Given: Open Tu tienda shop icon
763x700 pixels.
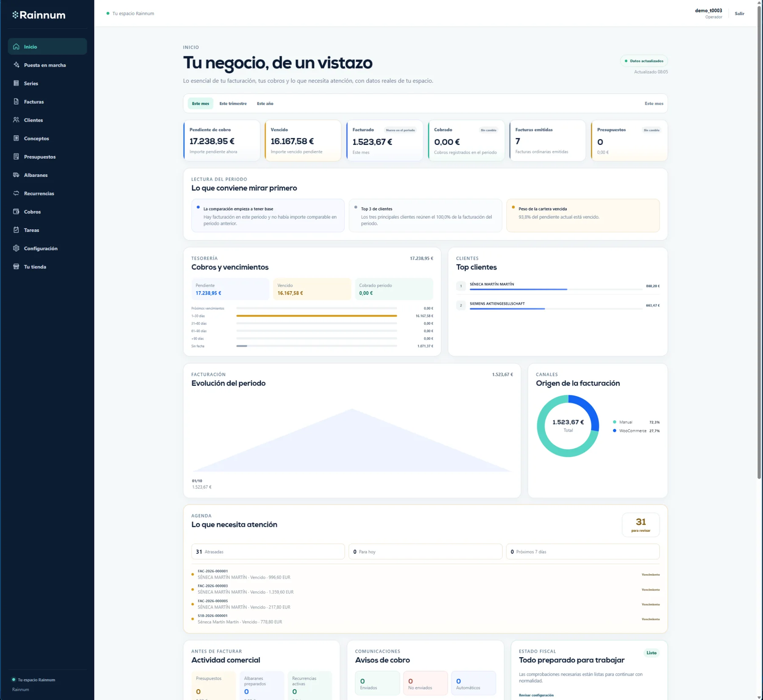Looking at the screenshot, I should (x=16, y=267).
